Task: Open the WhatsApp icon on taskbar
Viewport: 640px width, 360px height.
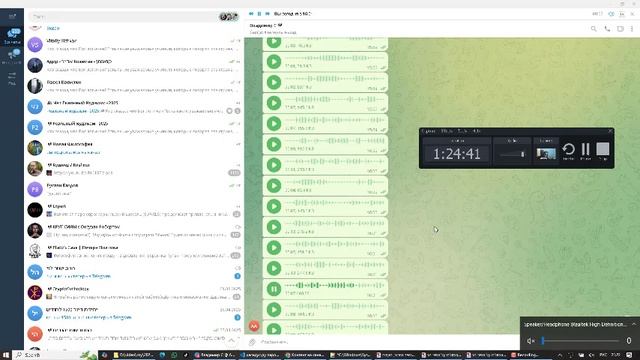Action: tap(174, 355)
